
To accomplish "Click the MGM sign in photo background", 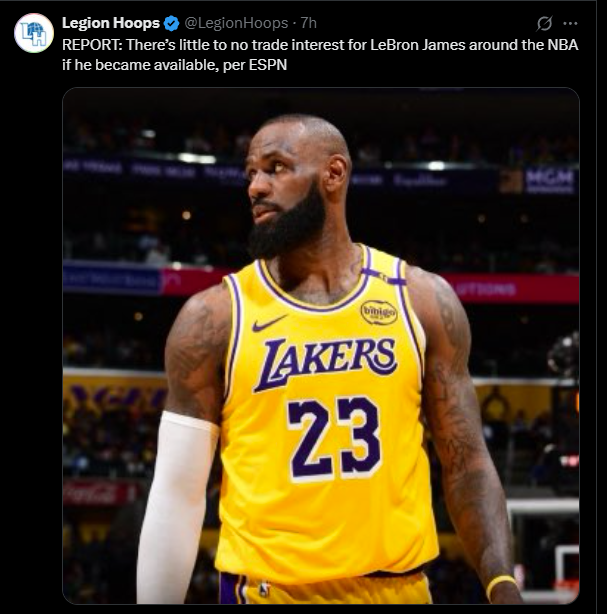I will (549, 181).
